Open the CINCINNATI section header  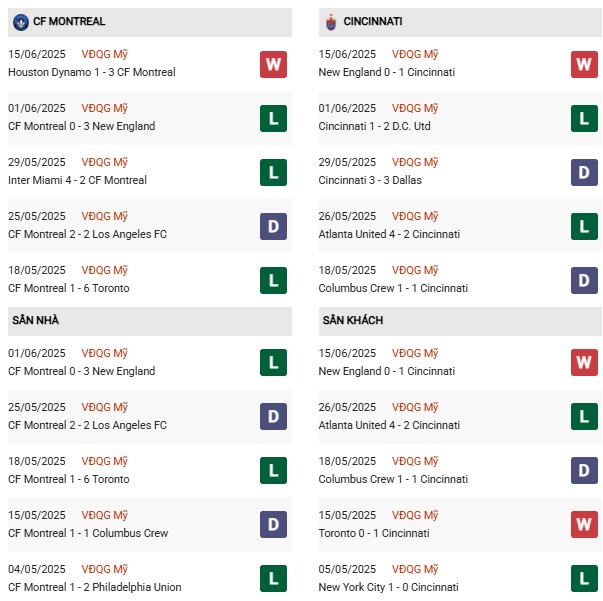click(460, 22)
